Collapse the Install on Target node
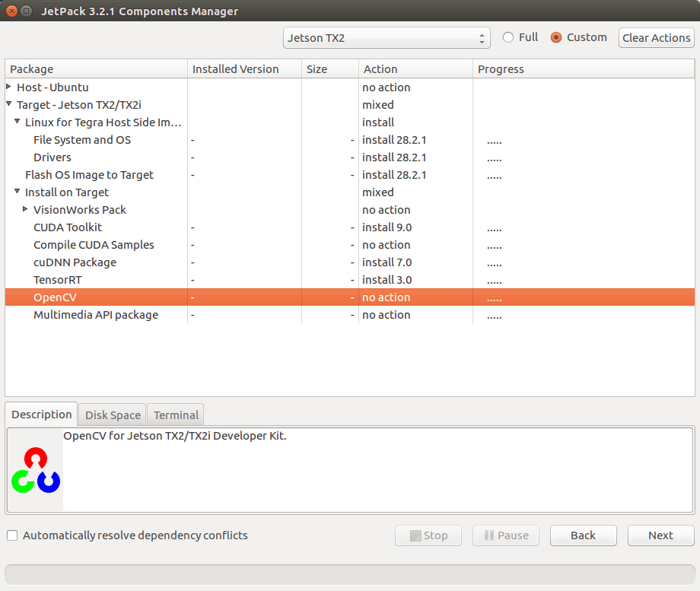Viewport: 700px width, 591px height. tap(17, 192)
